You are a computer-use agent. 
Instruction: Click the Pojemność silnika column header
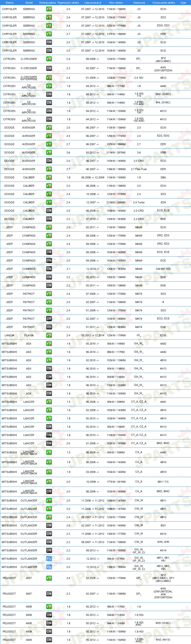(68, 3)
